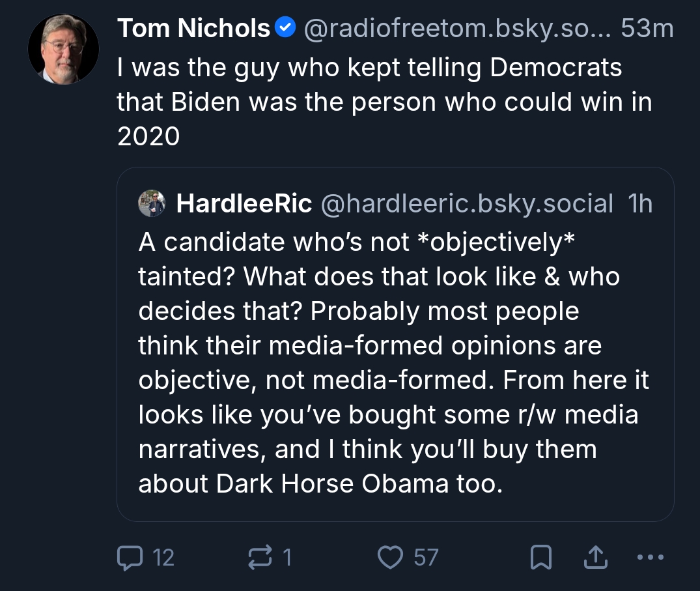Click the reply count 12
Screen dimensions: 700x591
click(x=163, y=558)
